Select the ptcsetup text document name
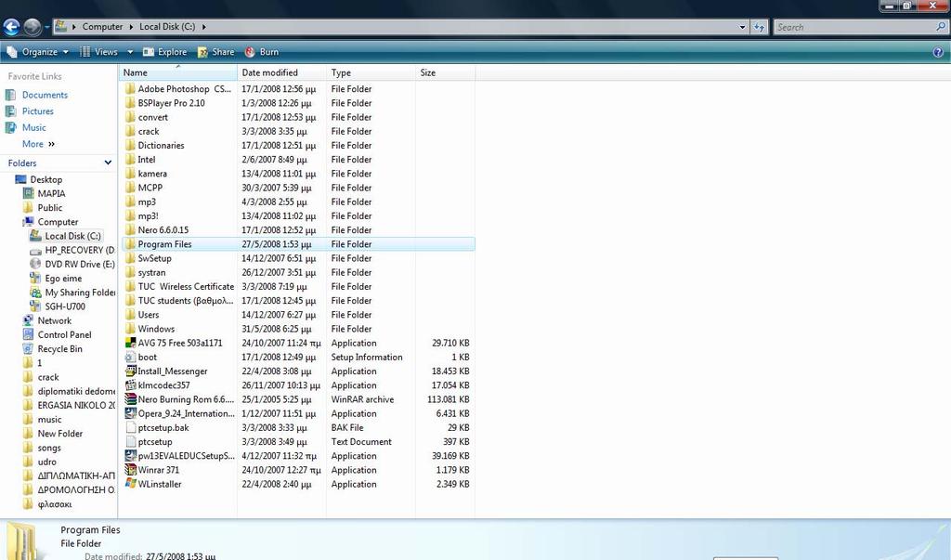Viewport: 951px width, 560px height. (x=155, y=442)
